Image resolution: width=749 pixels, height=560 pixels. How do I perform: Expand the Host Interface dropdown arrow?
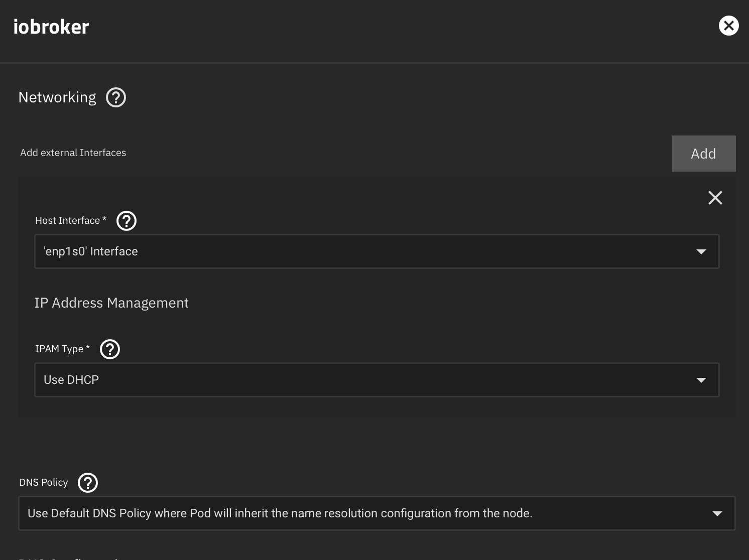point(701,251)
